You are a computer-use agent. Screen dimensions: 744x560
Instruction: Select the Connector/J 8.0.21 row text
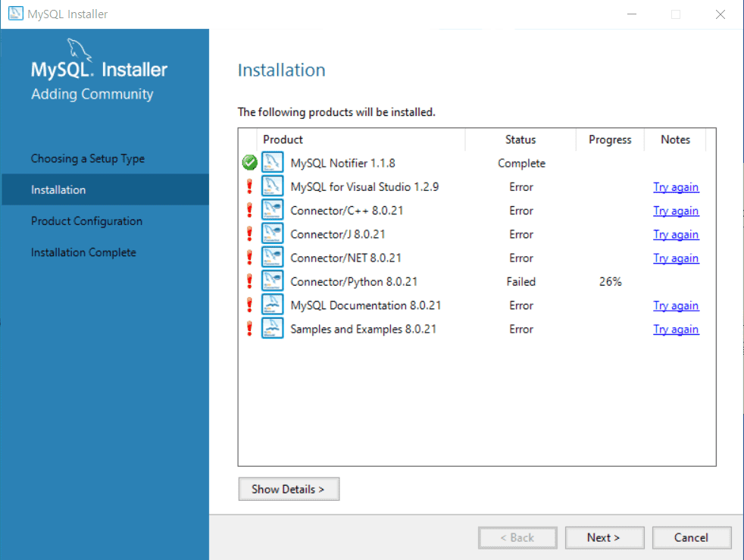pos(337,234)
